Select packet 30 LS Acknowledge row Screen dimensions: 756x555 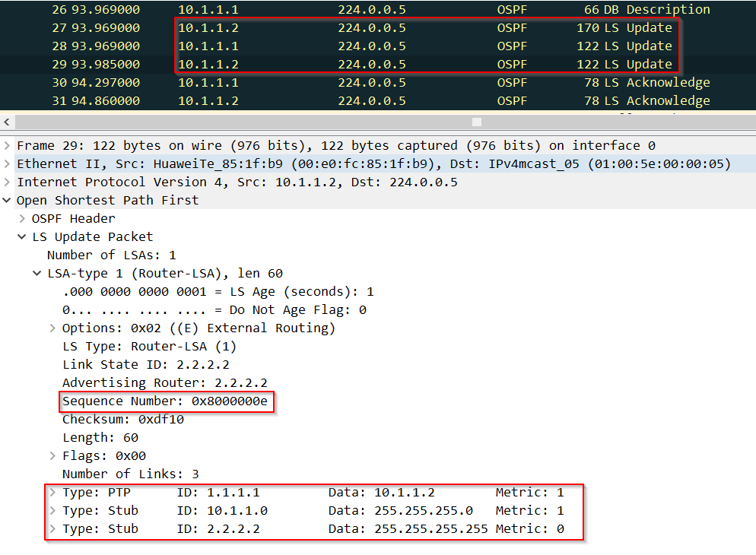(378, 82)
